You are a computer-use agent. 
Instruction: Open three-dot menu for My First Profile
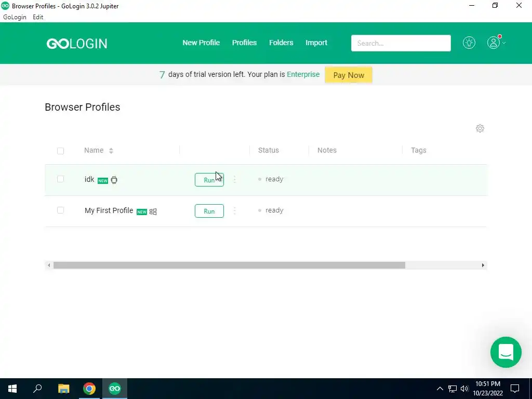[234, 211]
